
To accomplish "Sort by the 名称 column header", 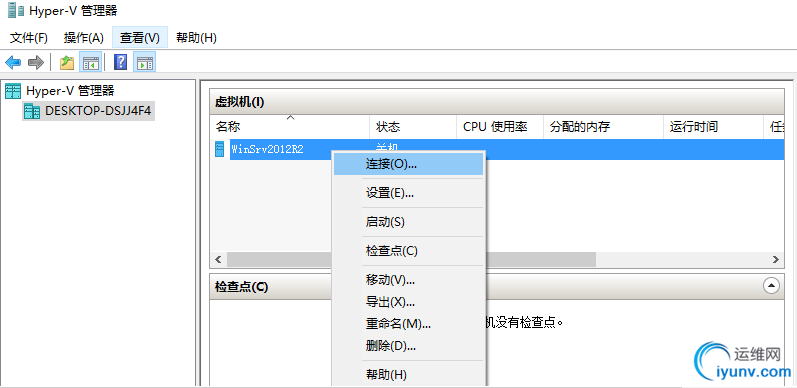I will point(290,127).
